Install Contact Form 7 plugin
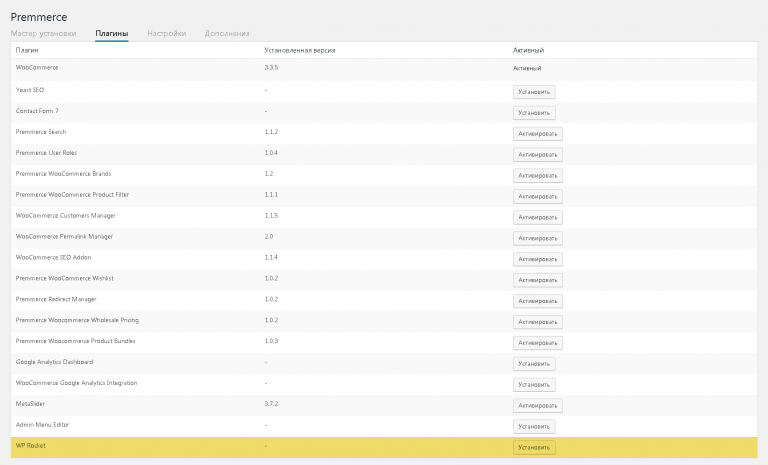Viewport: 768px width, 465px height. point(534,113)
